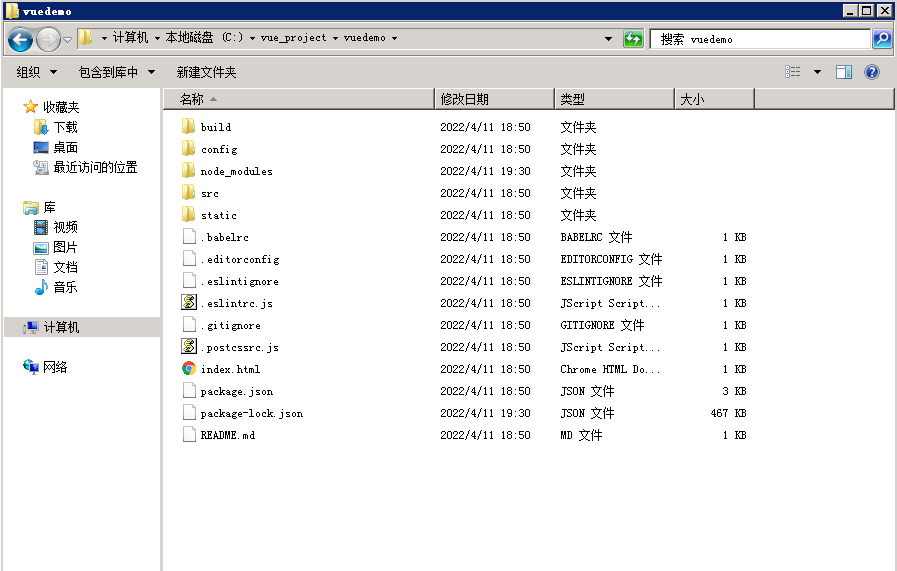This screenshot has width=897, height=571.
Task: Select 收藏夹 in the navigation pane
Action: (x=61, y=107)
